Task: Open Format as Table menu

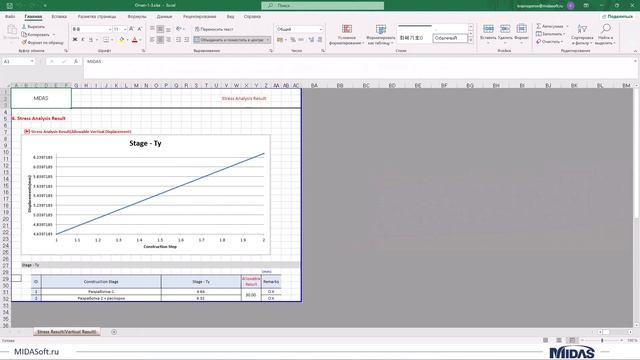Action: [380, 35]
